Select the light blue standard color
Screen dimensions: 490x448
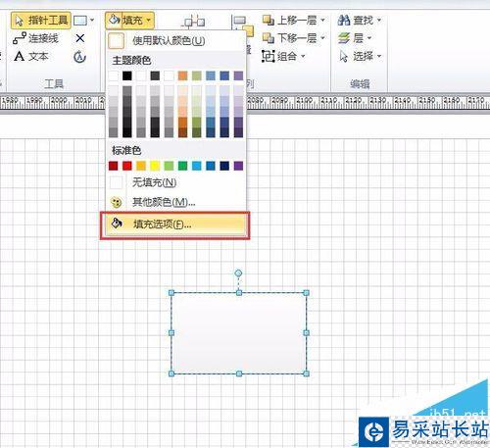coord(197,166)
